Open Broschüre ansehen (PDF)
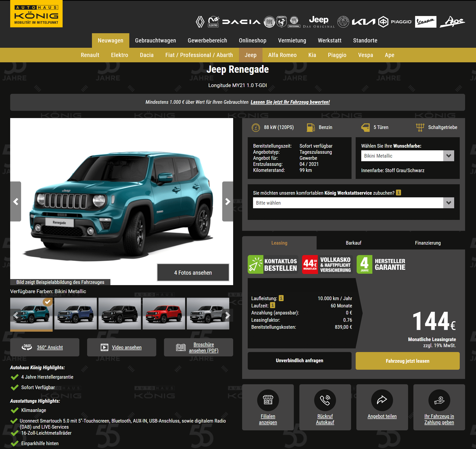476x449 pixels. [198, 347]
